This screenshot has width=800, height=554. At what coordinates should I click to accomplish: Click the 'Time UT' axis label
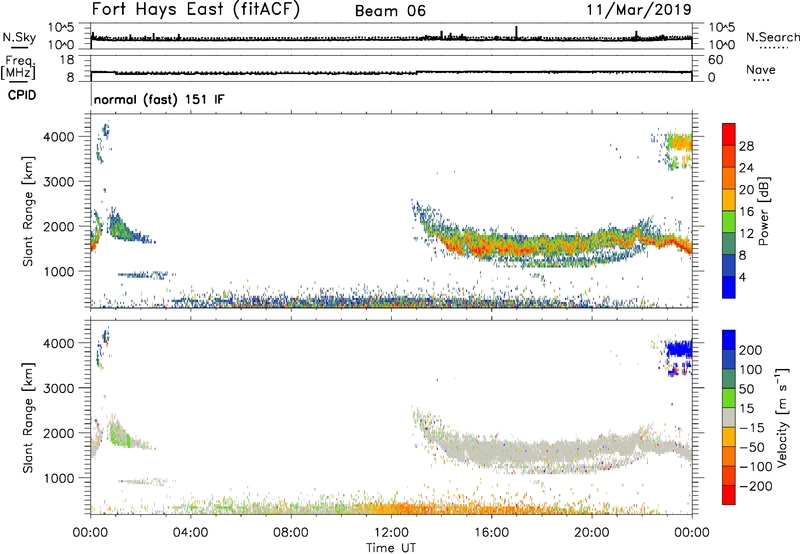(391, 548)
